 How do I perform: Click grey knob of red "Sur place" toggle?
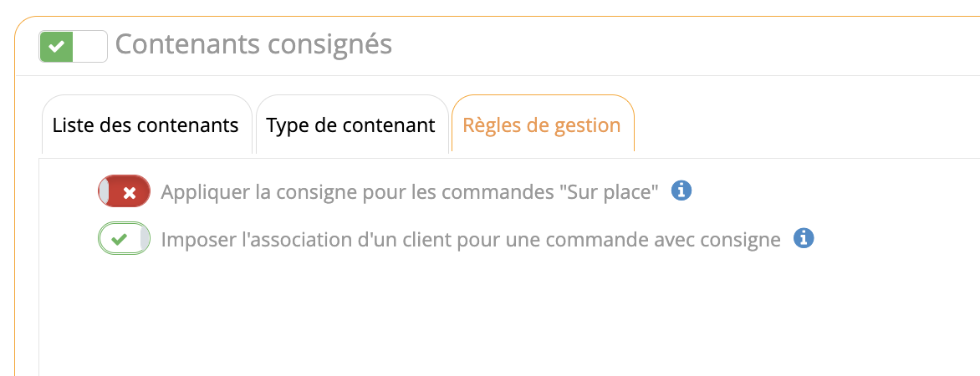(x=104, y=192)
